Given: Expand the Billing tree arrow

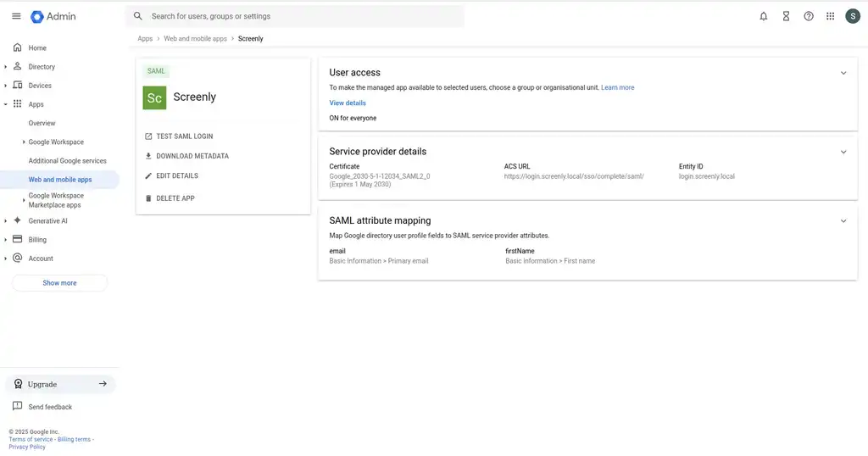Looking at the screenshot, I should click(x=6, y=240).
